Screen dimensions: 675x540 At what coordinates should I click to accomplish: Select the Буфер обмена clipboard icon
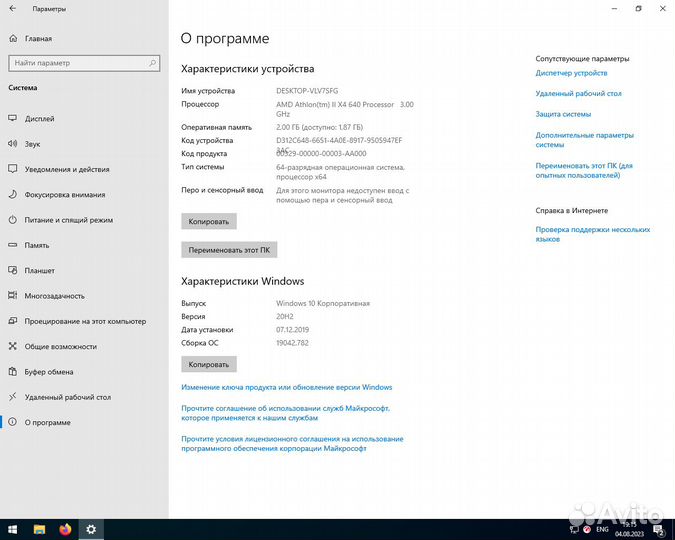coord(13,371)
